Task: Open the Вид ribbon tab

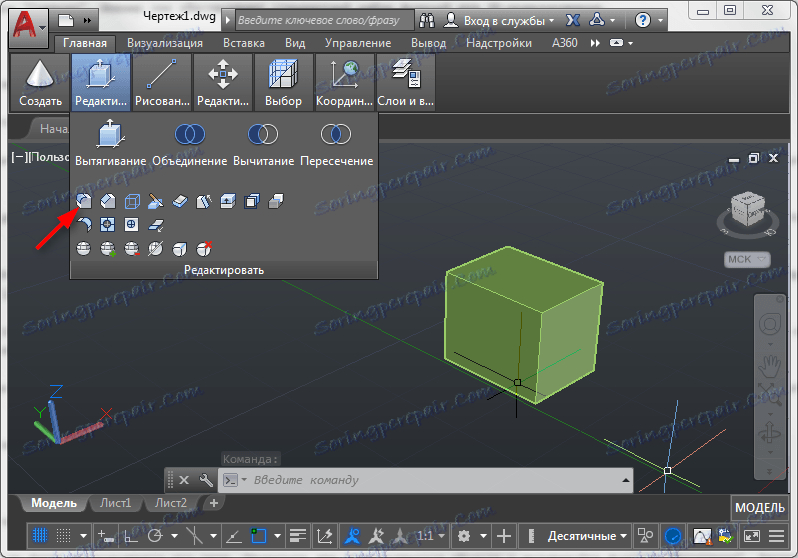Action: [x=295, y=43]
